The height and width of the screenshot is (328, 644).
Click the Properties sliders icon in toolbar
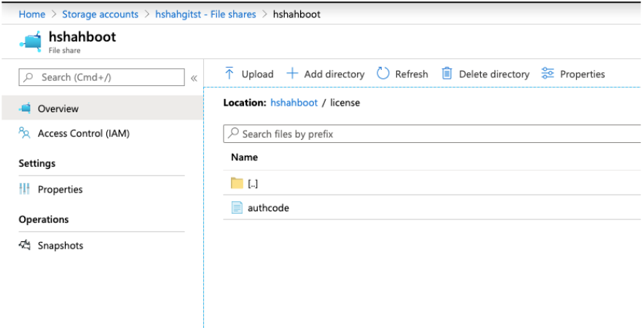(x=548, y=74)
